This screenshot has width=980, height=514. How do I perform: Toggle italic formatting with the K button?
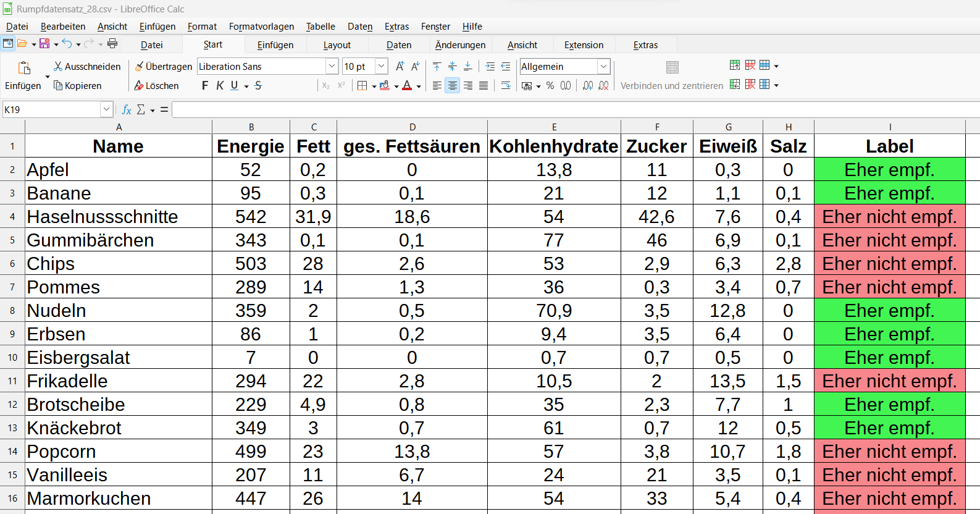click(x=220, y=86)
